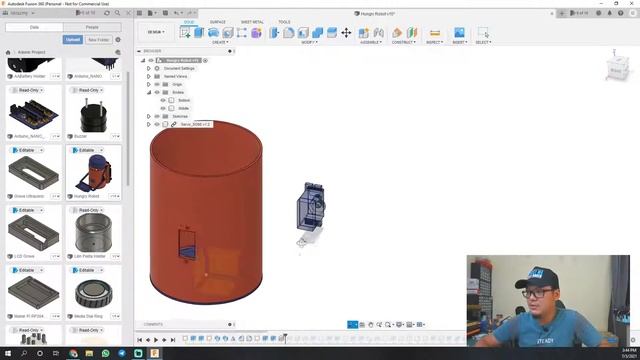Select the Select tool icon
Screen dimensions: 640x360
(x=483, y=33)
